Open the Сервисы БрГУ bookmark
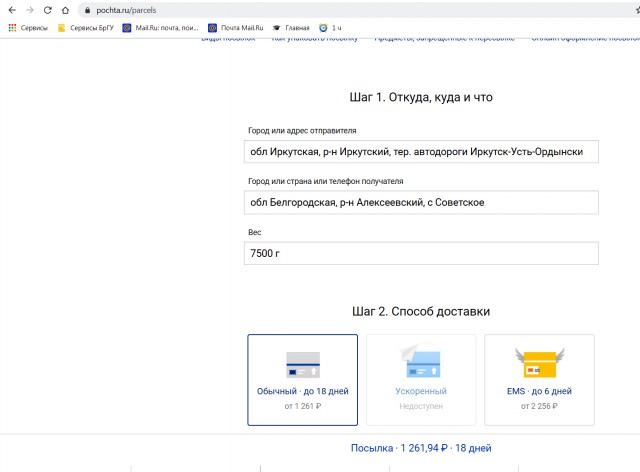 click(x=86, y=28)
